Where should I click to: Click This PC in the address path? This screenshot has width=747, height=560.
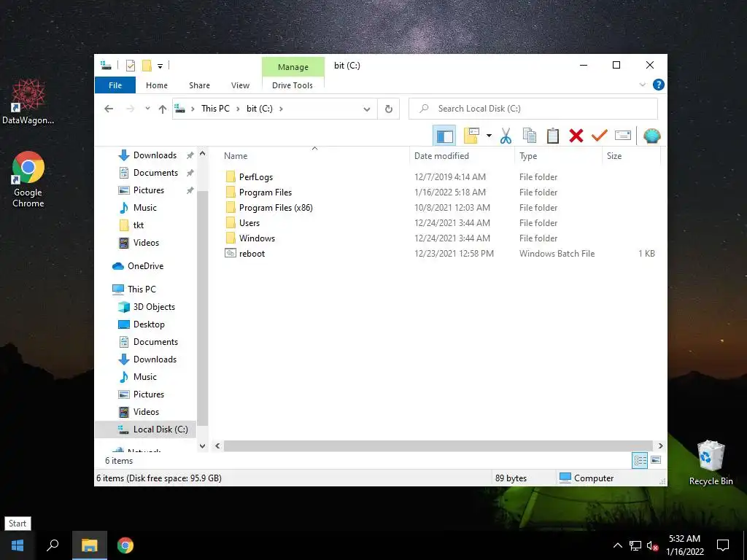pos(215,109)
